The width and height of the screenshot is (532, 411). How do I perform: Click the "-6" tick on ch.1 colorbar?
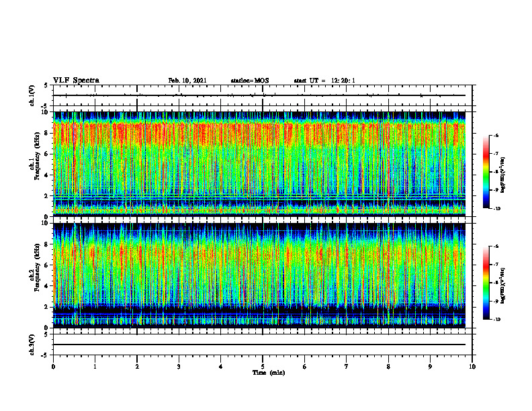click(496, 135)
